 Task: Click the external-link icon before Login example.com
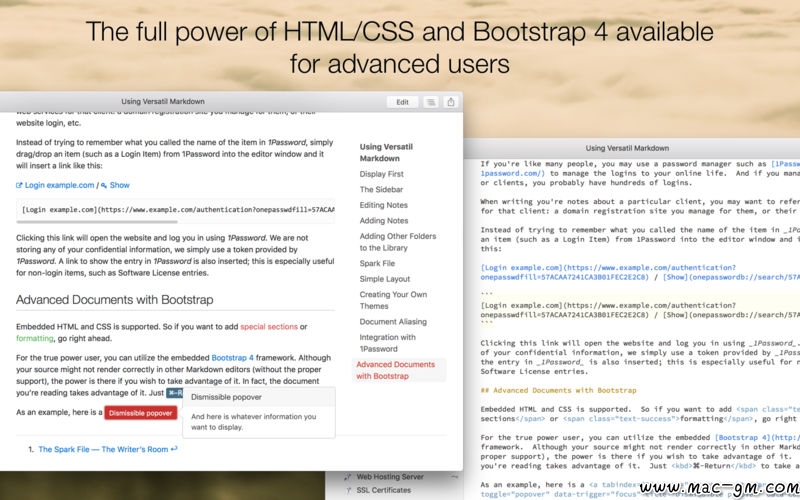click(x=19, y=185)
